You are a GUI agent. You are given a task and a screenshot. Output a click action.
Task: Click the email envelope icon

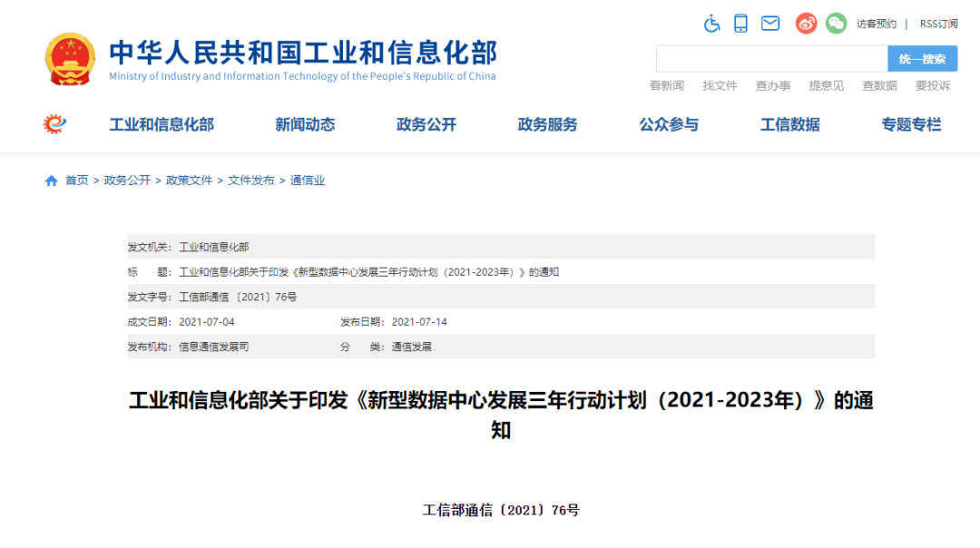point(770,24)
